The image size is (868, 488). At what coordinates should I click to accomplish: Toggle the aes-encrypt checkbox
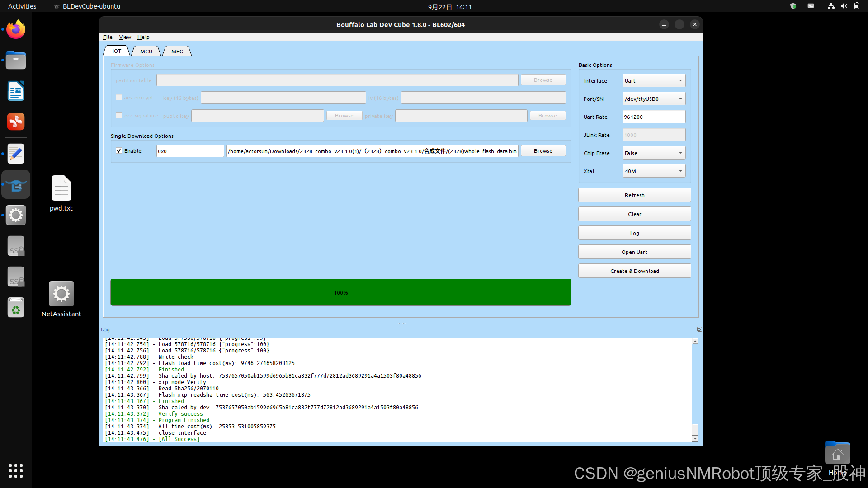tap(119, 97)
